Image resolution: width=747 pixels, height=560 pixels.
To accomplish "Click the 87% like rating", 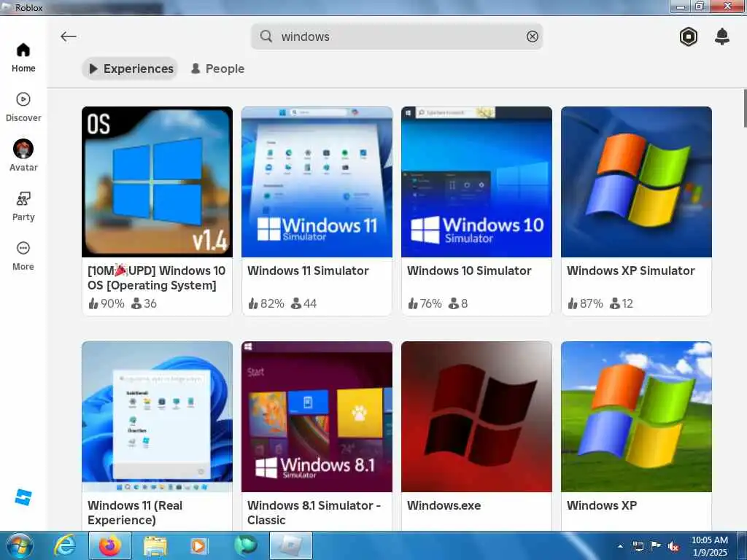I will click(585, 303).
